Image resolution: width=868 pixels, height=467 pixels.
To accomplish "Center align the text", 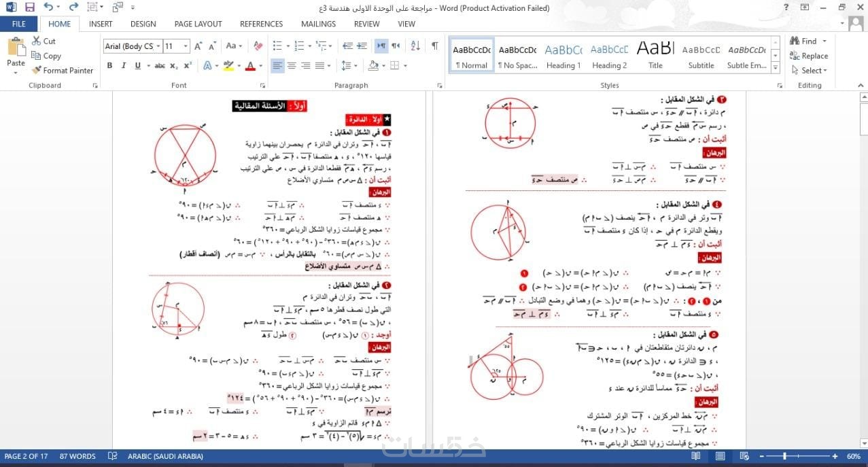I will pos(292,66).
